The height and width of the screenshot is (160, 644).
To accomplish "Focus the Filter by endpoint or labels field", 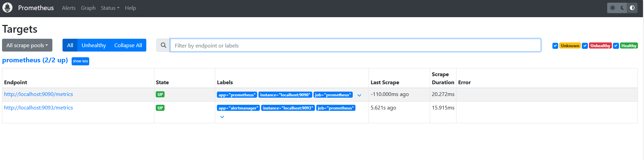I will (x=355, y=45).
